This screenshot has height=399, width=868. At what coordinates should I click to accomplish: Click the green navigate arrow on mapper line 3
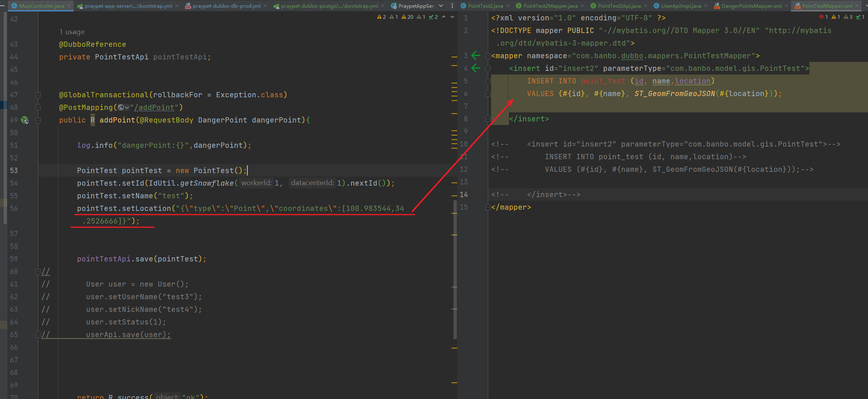click(x=476, y=55)
